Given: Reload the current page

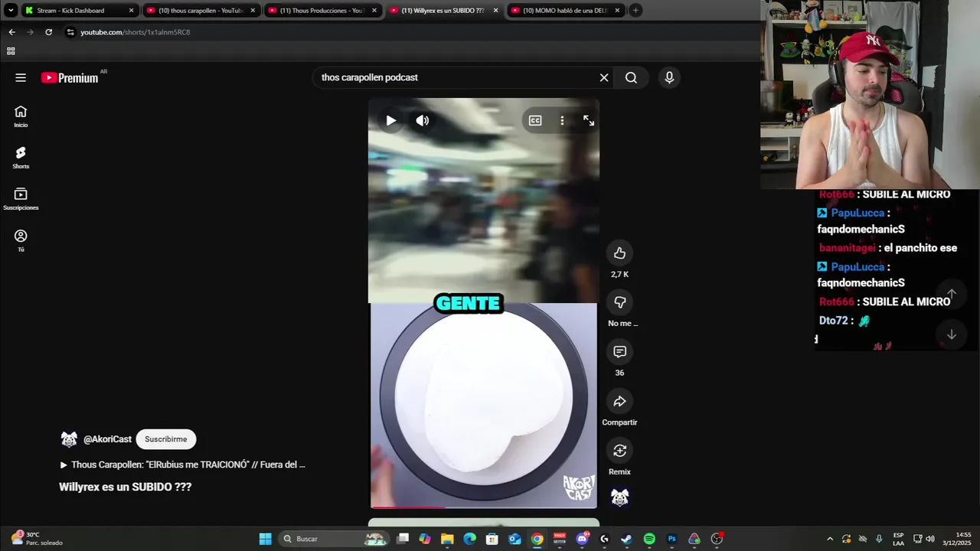Looking at the screenshot, I should (48, 32).
